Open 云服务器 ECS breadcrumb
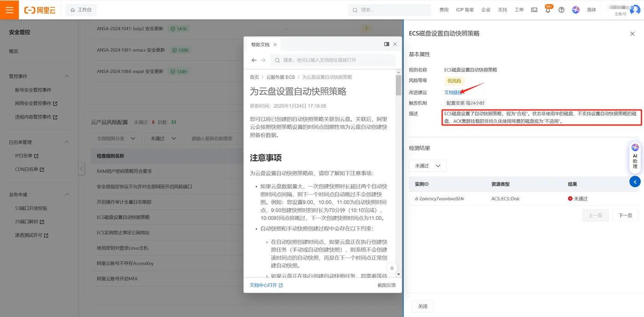This screenshot has width=644, height=317. [x=281, y=77]
